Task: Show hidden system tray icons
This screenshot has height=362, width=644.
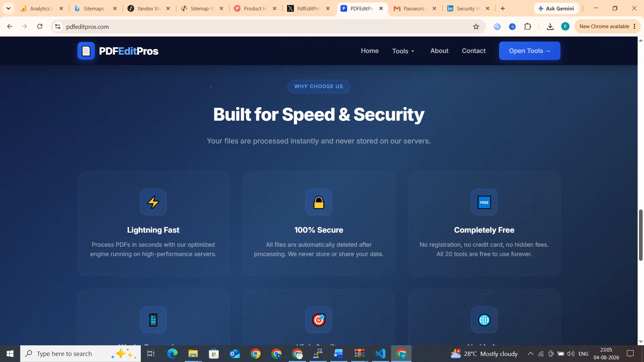Action: click(x=530, y=354)
